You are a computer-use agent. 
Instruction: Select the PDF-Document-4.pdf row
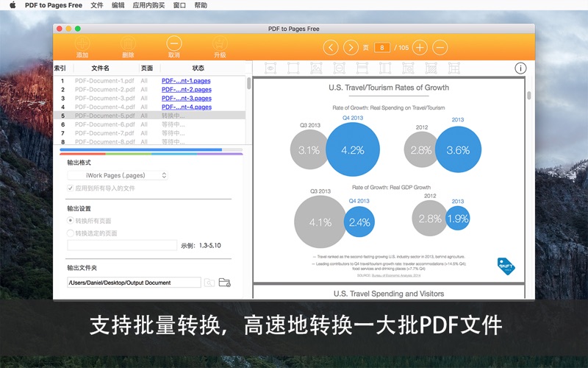(150, 107)
